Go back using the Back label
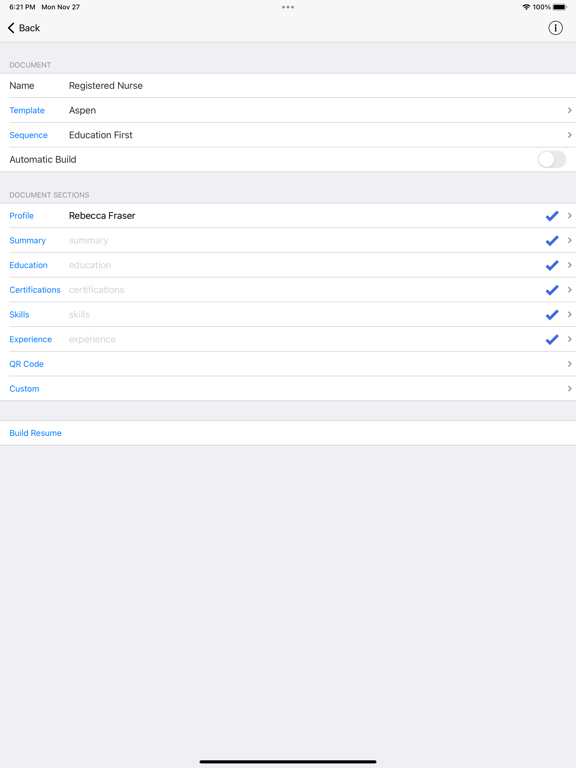Screen dimensions: 576x768 coord(29,28)
